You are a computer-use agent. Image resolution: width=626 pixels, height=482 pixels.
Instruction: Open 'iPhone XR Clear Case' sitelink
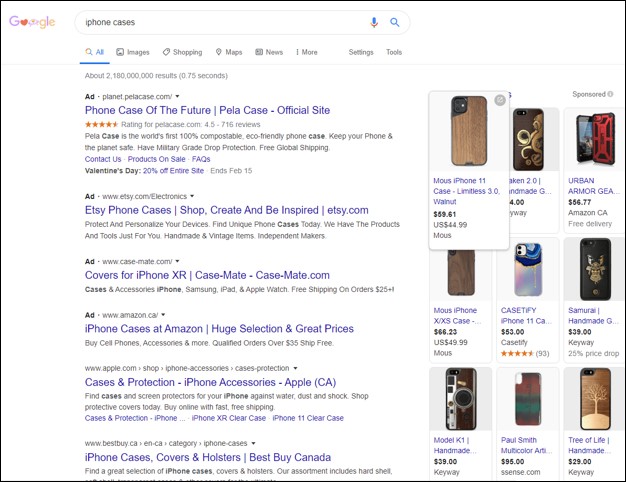click(229, 418)
